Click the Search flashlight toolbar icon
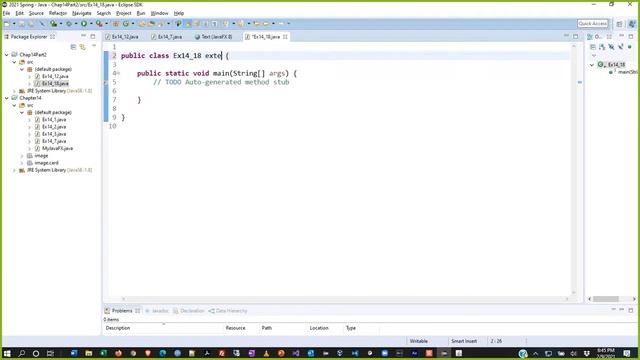Image resolution: width=640 pixels, height=360 pixels. (x=161, y=24)
